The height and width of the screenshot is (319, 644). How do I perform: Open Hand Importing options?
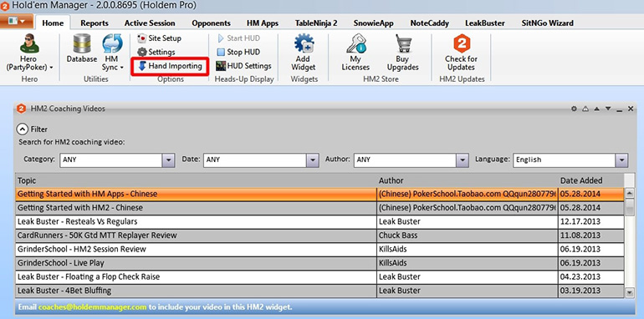click(x=170, y=66)
